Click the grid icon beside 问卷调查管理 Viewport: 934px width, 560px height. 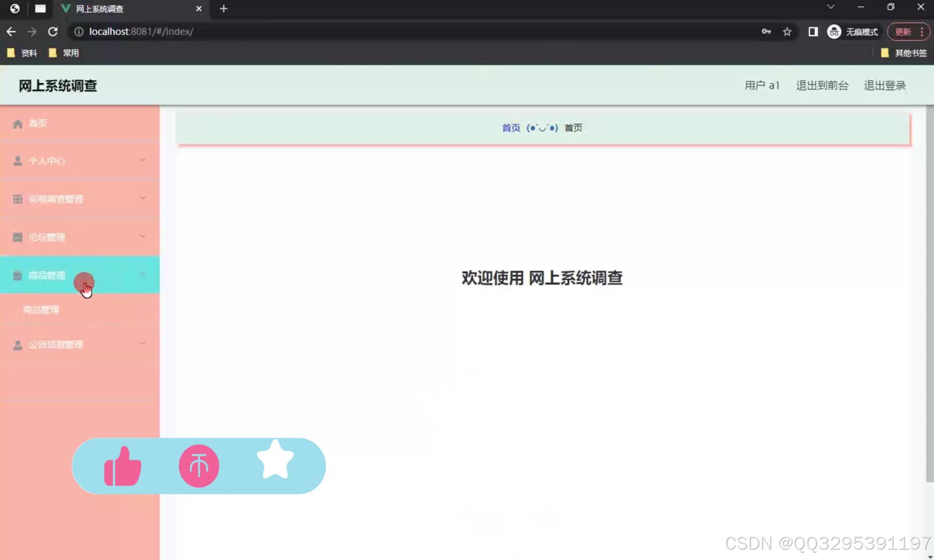pyautogui.click(x=18, y=199)
